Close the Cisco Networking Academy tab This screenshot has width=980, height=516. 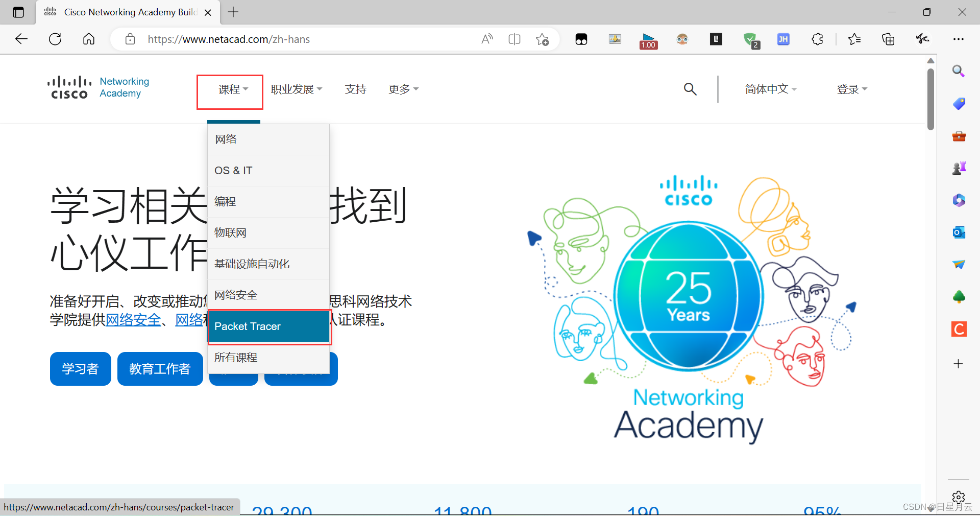tap(208, 12)
